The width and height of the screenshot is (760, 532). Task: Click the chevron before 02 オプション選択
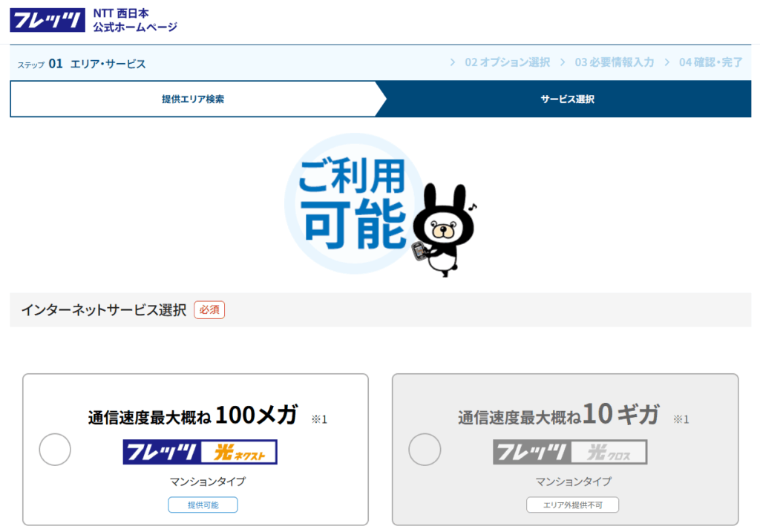tap(452, 62)
